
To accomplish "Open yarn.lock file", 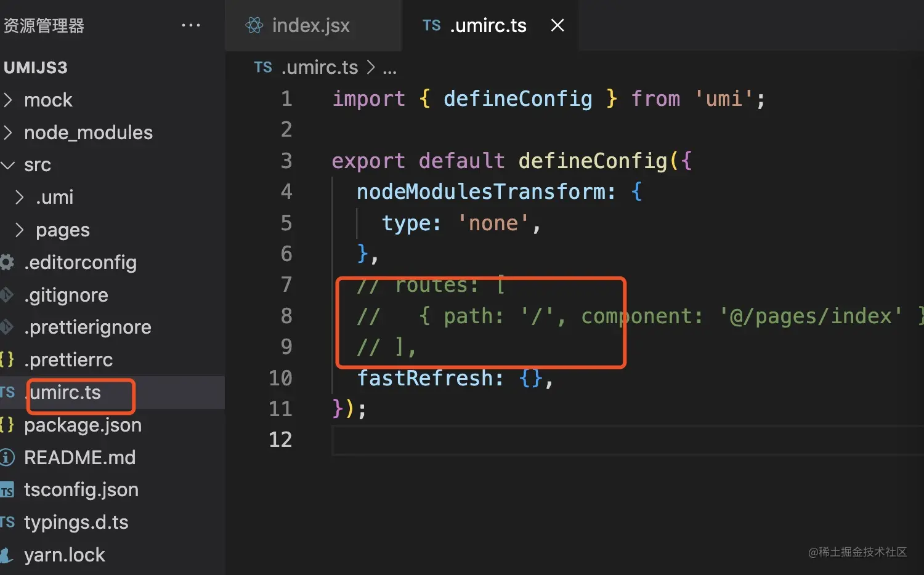I will (65, 555).
